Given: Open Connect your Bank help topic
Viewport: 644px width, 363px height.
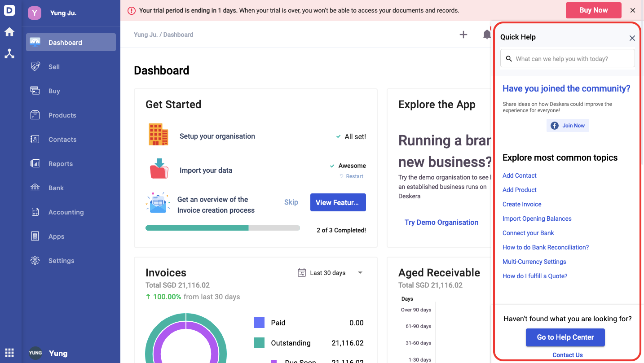Looking at the screenshot, I should click(x=528, y=233).
